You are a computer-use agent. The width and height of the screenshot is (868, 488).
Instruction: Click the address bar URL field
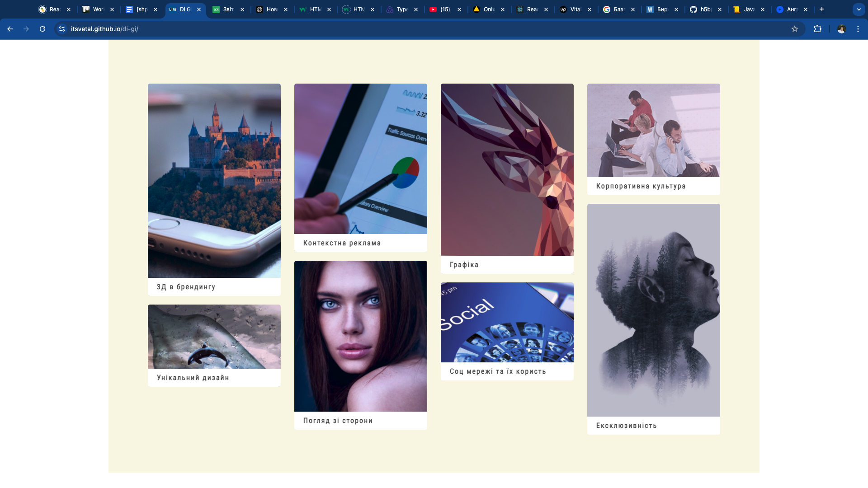(x=429, y=29)
